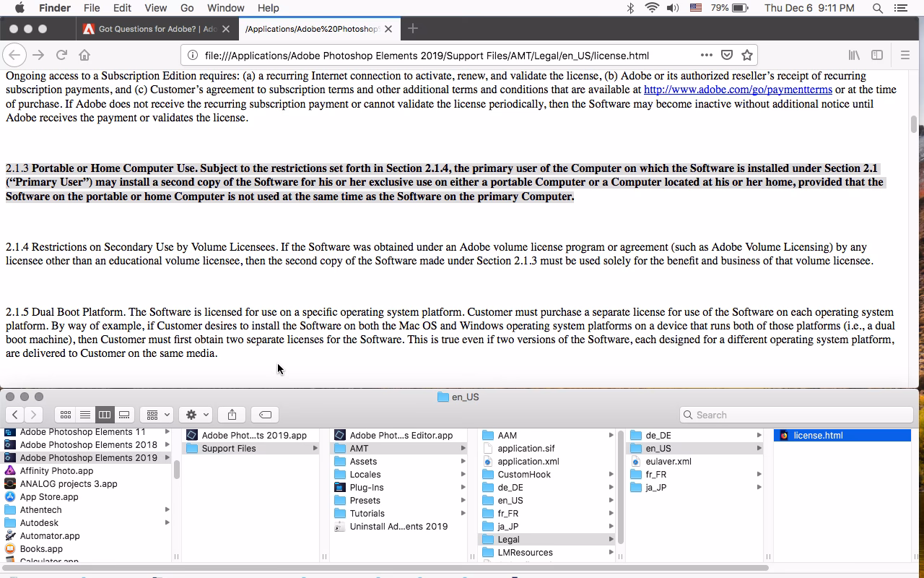924x578 pixels.
Task: Select application.xml in Finder
Action: [x=528, y=461]
